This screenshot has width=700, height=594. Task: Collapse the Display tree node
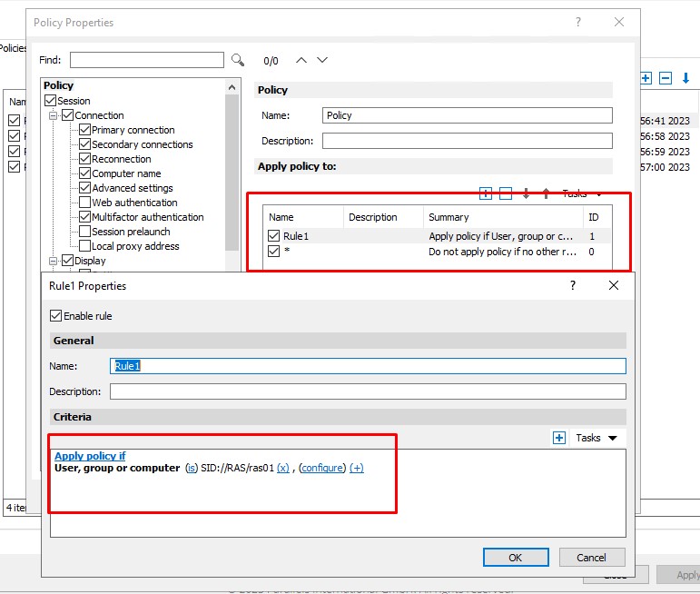pos(54,261)
